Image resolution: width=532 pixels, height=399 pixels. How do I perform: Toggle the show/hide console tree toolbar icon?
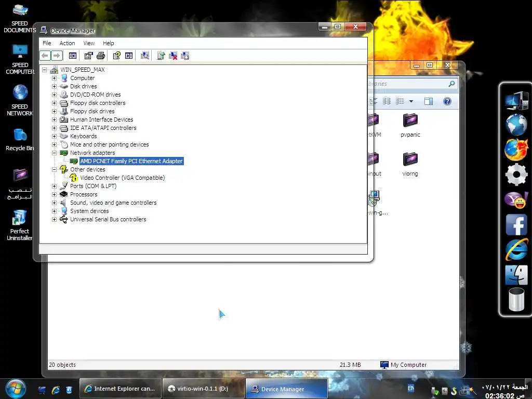coord(73,56)
